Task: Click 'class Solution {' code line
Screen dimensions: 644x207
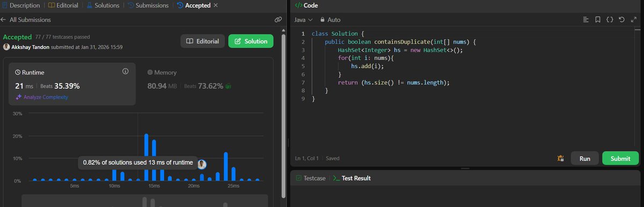Action: (x=338, y=34)
